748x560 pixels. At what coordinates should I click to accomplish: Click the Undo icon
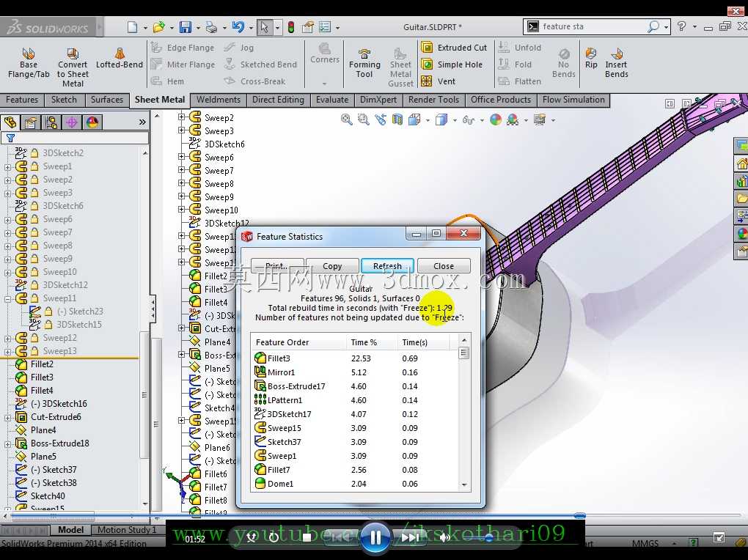(x=238, y=27)
